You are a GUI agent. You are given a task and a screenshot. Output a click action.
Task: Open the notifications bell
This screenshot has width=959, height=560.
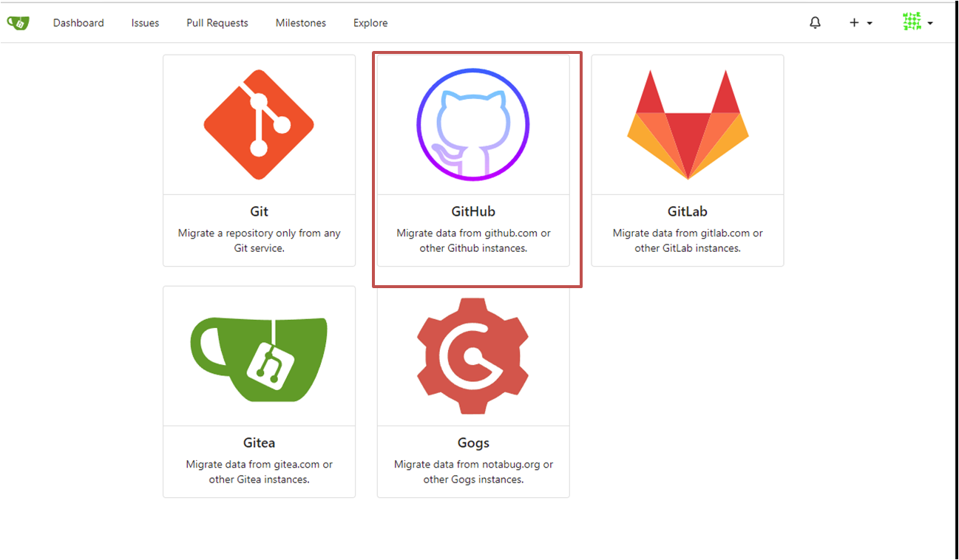coord(815,23)
